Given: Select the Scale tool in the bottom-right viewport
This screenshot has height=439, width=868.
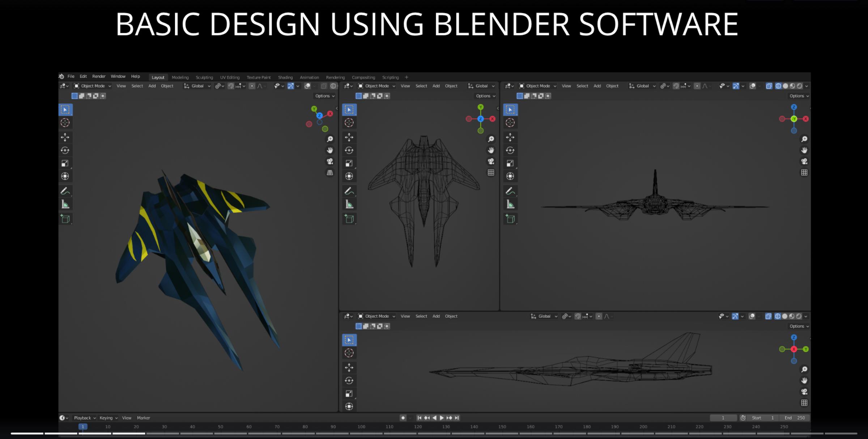Looking at the screenshot, I should tap(349, 393).
